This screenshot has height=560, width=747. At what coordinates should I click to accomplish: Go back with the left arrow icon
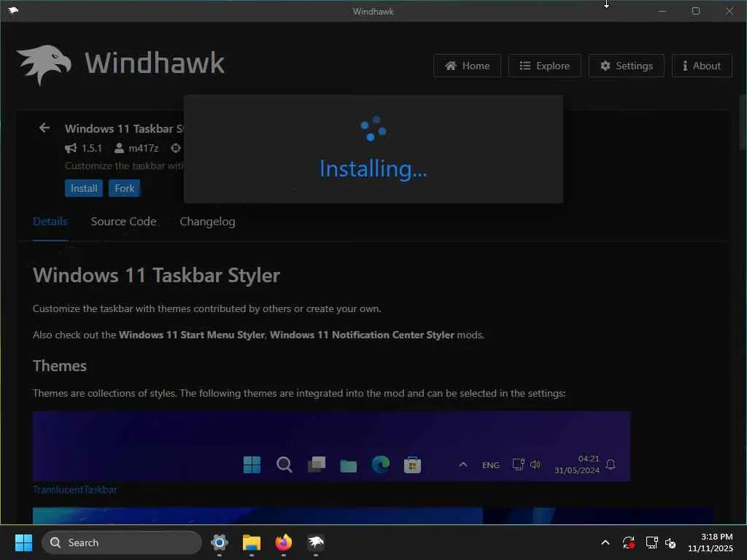44,128
